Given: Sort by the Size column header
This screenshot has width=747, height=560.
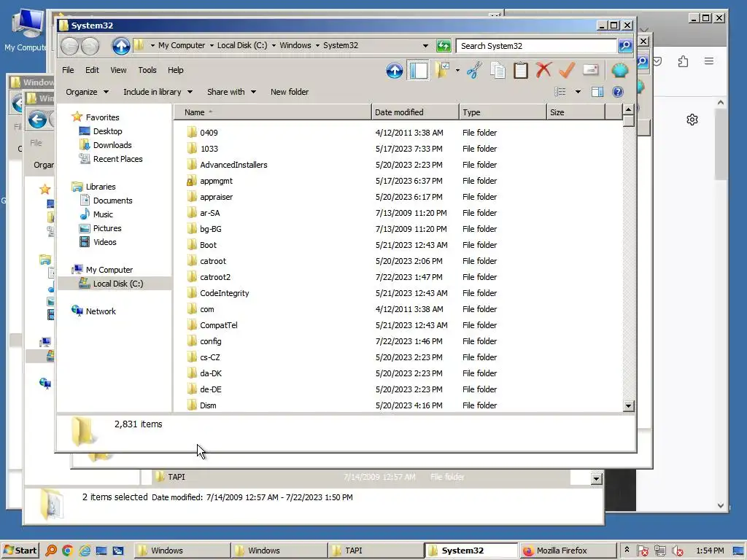Looking at the screenshot, I should (576, 112).
